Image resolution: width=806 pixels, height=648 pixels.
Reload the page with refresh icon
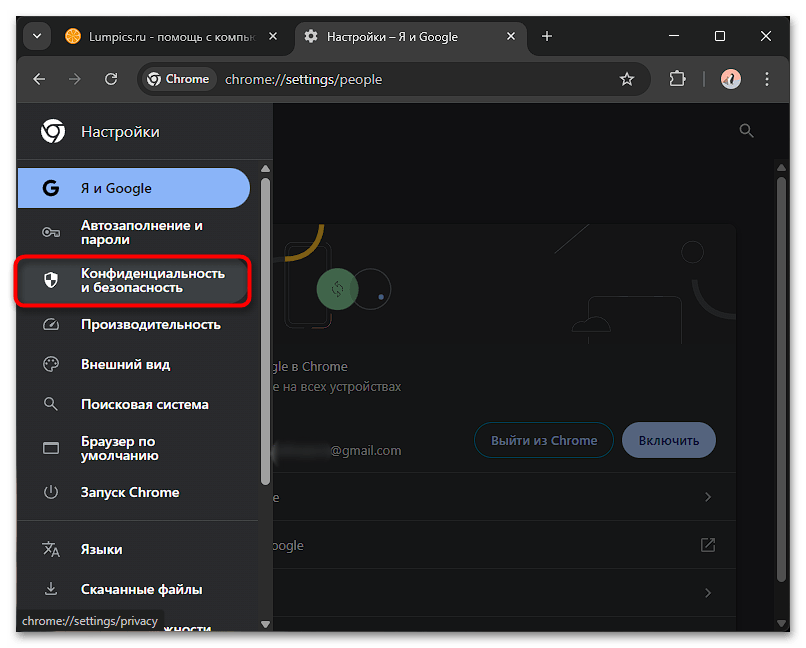pos(111,79)
